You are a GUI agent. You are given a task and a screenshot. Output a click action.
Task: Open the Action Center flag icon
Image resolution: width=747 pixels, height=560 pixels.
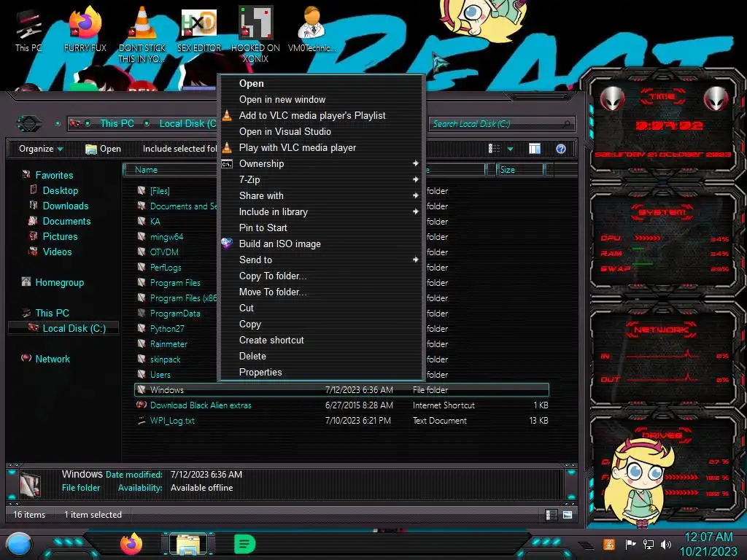click(631, 544)
